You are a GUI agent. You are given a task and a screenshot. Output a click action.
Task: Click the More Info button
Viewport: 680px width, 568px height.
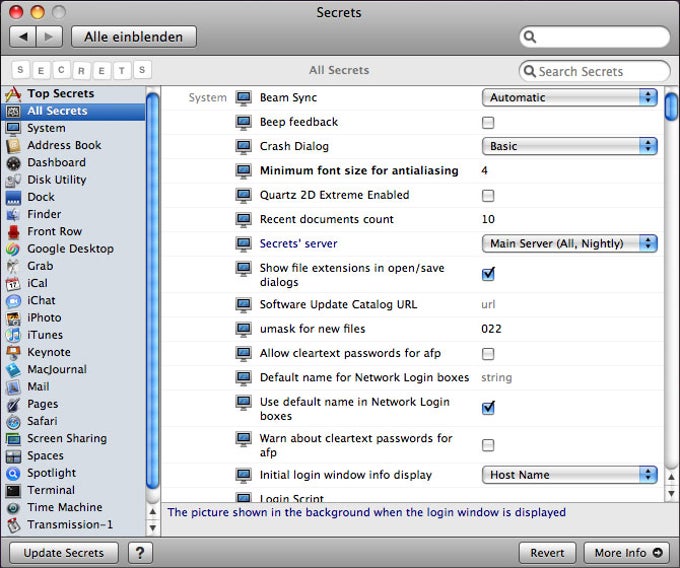point(628,553)
